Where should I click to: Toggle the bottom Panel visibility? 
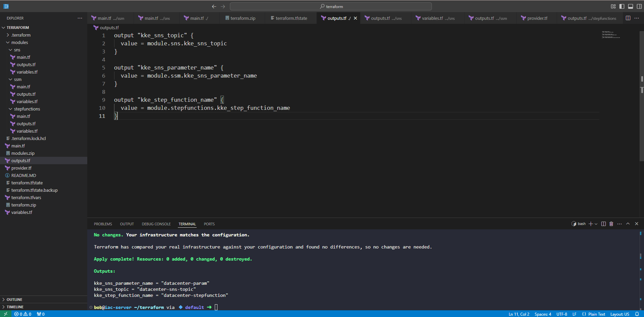[x=631, y=6]
